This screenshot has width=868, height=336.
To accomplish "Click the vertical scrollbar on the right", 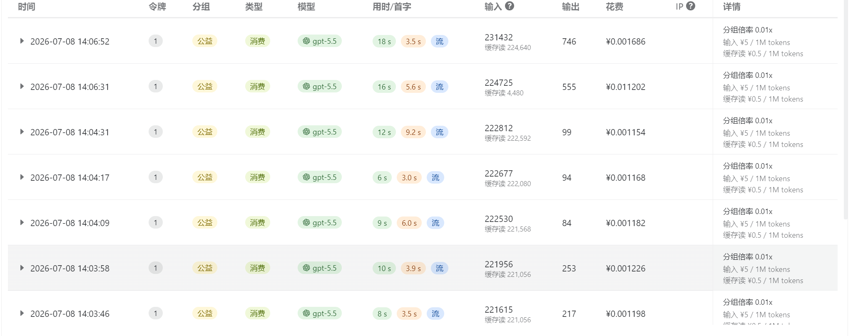I will click(845, 108).
